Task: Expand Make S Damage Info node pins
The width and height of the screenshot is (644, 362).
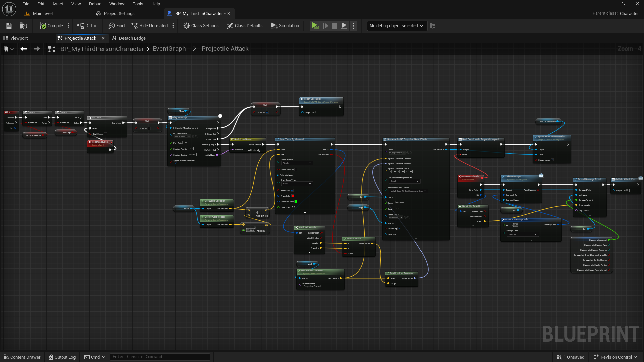Action: click(x=531, y=240)
